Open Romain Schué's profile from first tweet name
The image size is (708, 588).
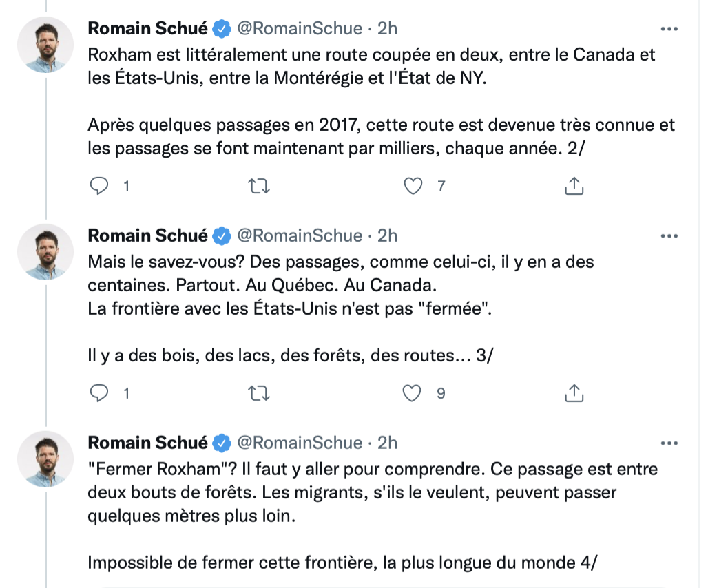pyautogui.click(x=147, y=28)
